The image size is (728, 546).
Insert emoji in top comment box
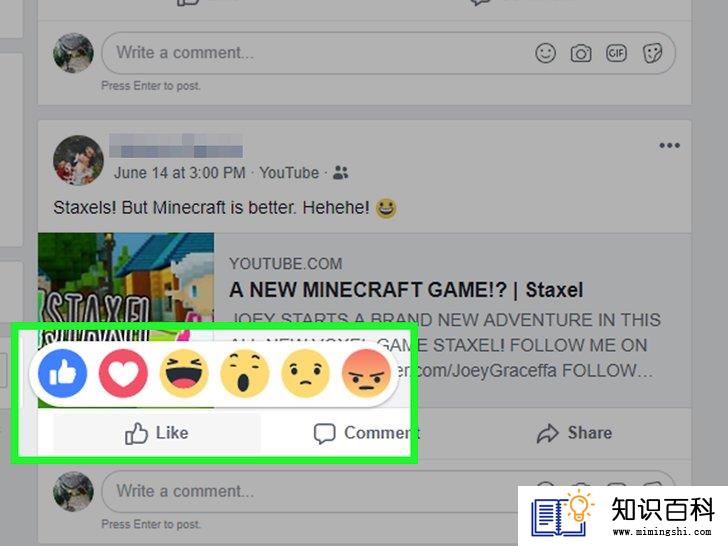[x=545, y=53]
